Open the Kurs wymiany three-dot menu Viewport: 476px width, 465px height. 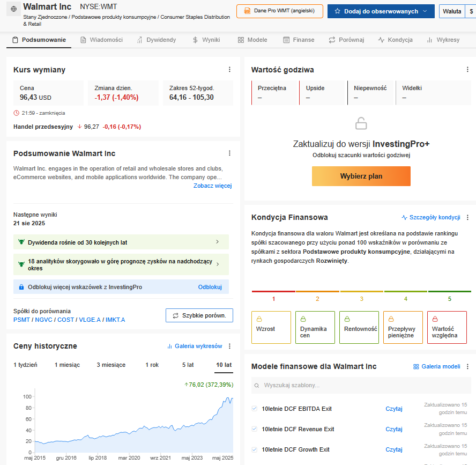(229, 70)
